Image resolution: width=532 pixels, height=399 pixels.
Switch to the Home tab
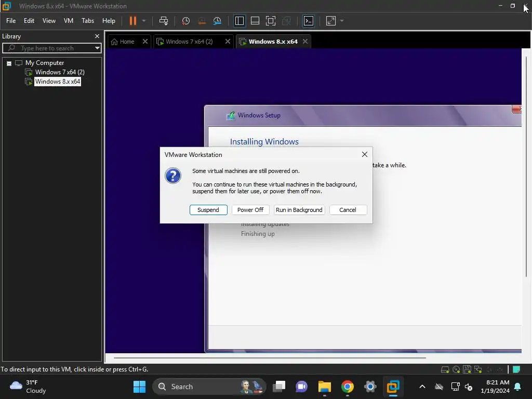[x=123, y=42]
